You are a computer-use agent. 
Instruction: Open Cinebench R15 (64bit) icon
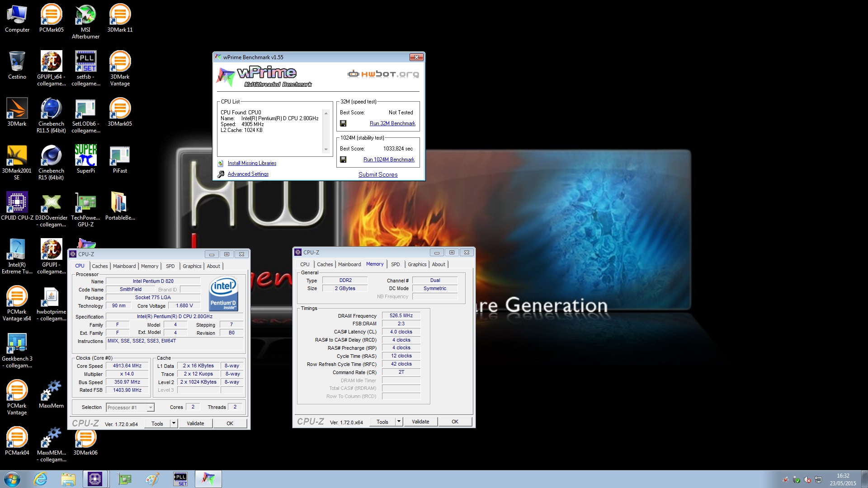(x=52, y=162)
